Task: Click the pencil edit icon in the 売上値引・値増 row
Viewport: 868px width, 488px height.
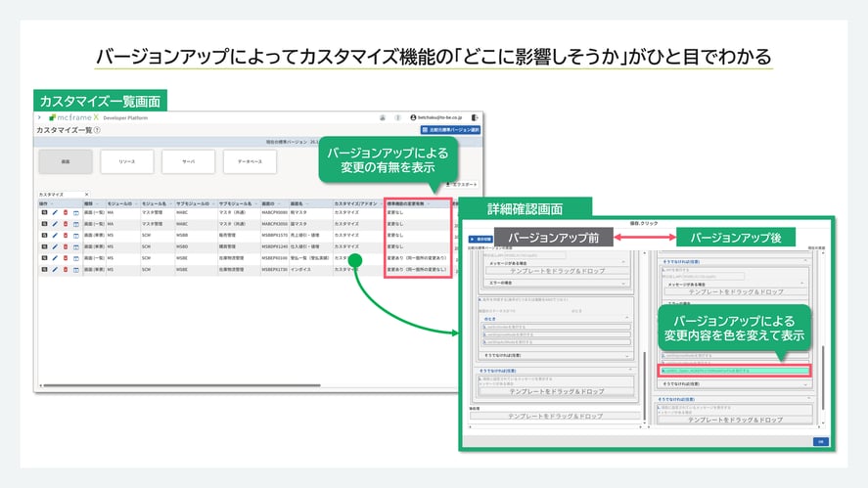Action: pyautogui.click(x=55, y=235)
